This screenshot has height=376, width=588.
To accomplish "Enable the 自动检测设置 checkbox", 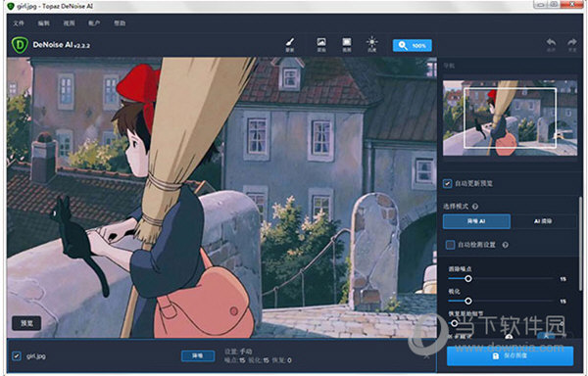I will (x=450, y=245).
